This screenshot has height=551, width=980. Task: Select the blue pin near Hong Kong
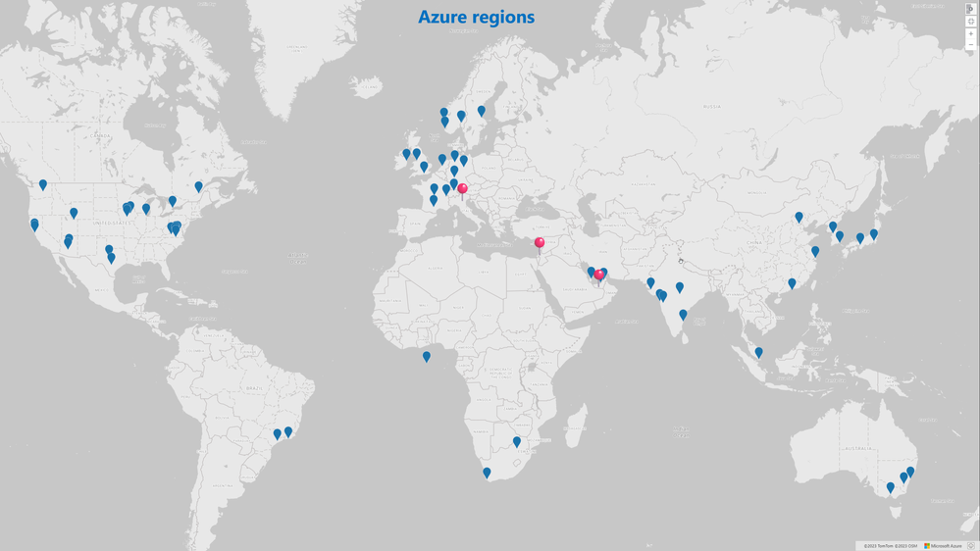pos(792,283)
